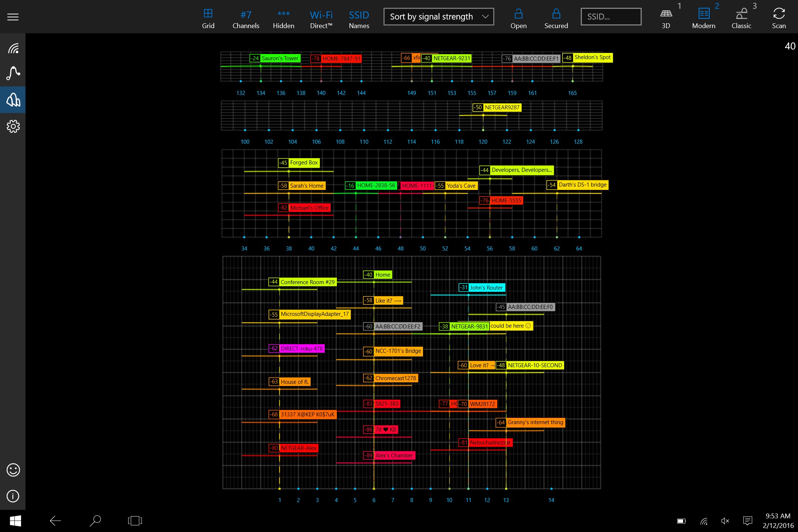
Task: Open Windows taskbar search icon
Action: point(95,521)
